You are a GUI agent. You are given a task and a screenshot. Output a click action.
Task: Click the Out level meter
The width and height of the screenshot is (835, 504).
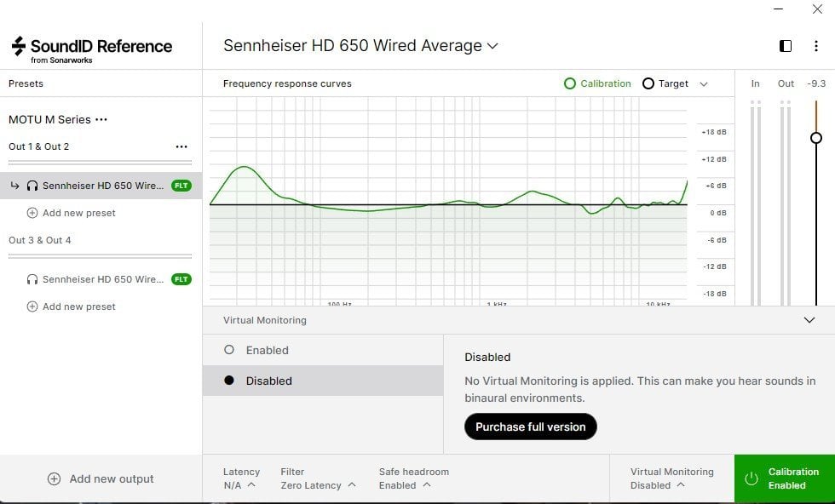point(786,203)
